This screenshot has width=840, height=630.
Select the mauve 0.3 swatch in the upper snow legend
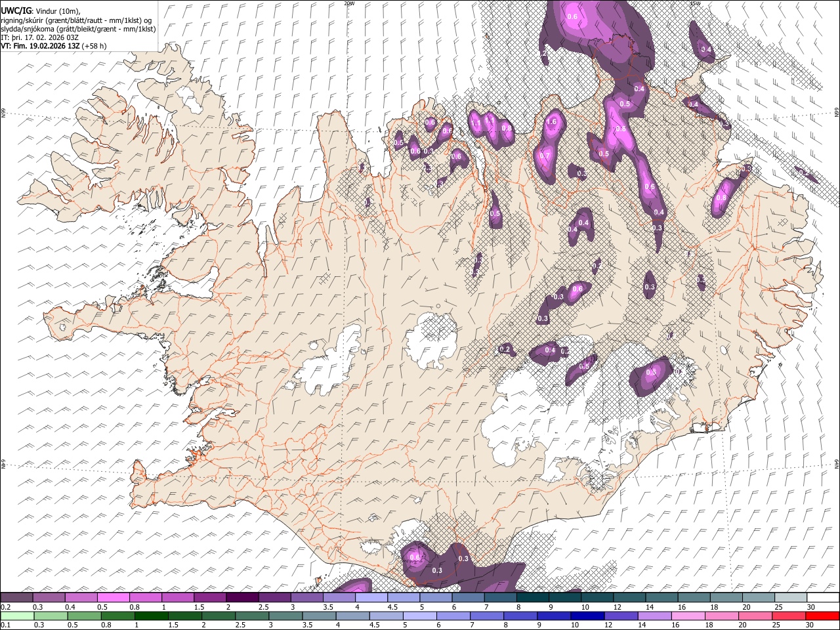[49, 597]
